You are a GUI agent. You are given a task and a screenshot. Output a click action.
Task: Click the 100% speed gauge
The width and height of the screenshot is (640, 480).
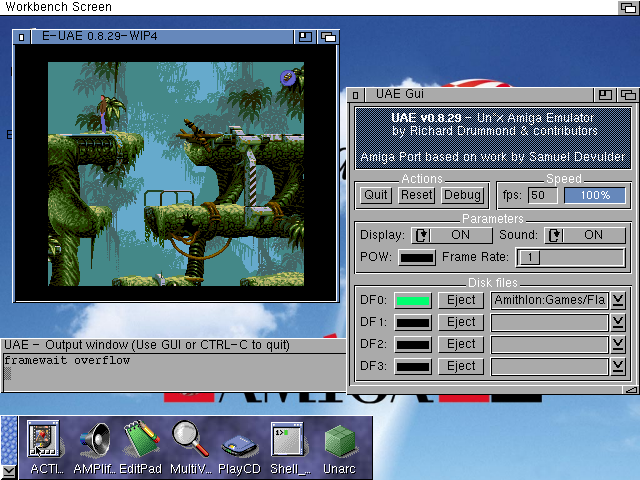(595, 195)
